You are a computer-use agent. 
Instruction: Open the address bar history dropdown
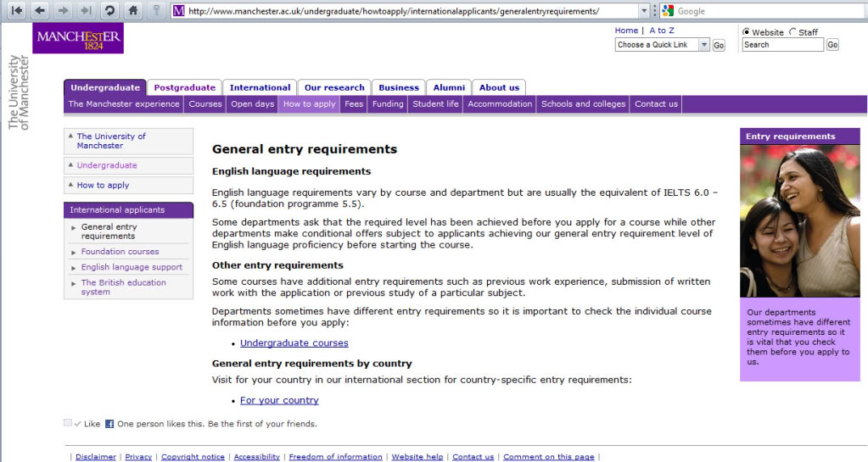click(x=644, y=11)
